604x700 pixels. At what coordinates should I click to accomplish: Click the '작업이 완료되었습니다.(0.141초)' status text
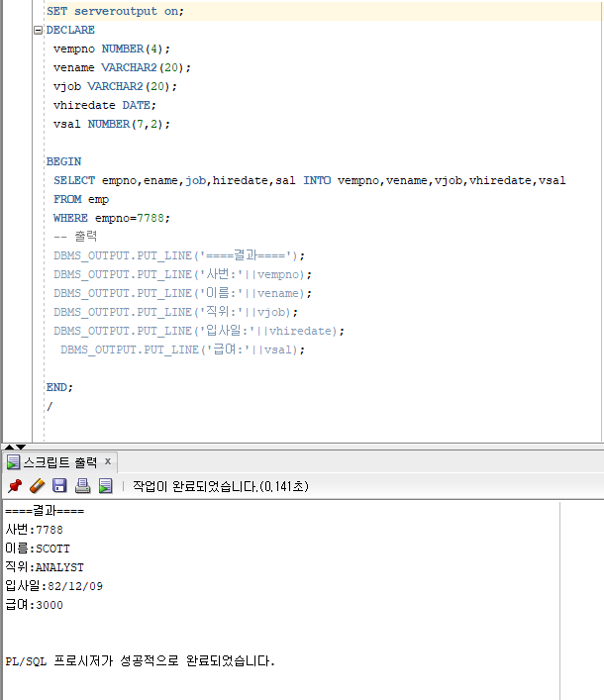click(x=221, y=486)
